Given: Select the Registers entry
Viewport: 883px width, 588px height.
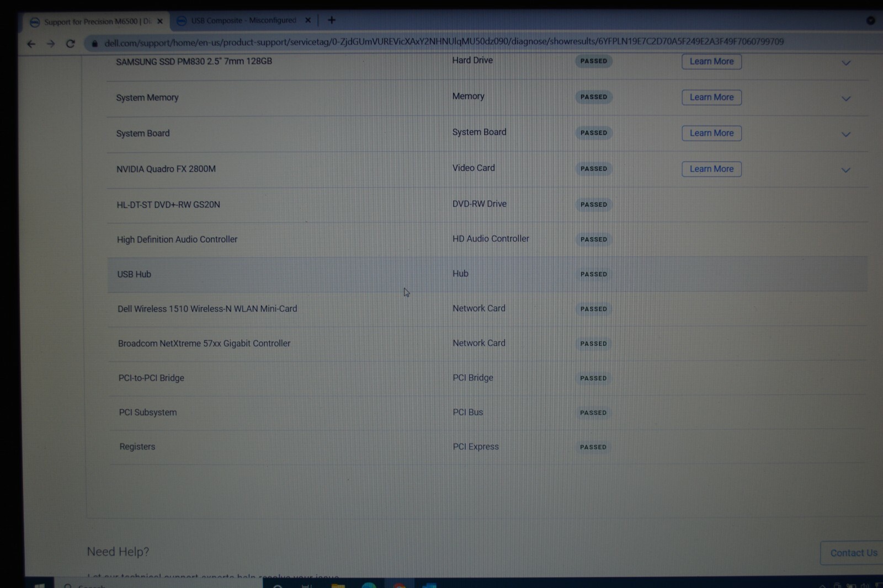Looking at the screenshot, I should [137, 447].
